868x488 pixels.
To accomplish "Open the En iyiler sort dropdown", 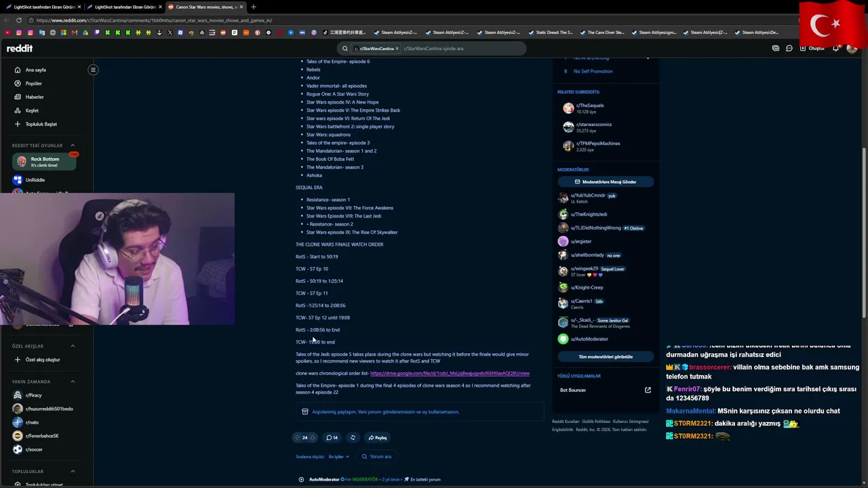I will (339, 457).
